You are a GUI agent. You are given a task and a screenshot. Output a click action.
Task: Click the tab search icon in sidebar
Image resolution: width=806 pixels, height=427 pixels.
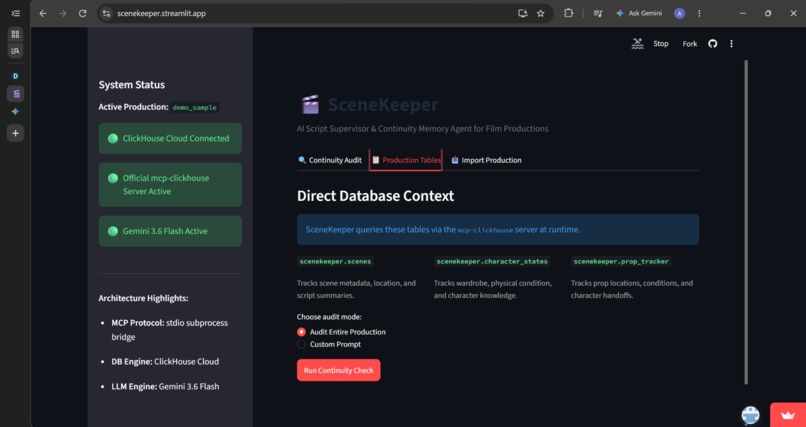tap(15, 50)
